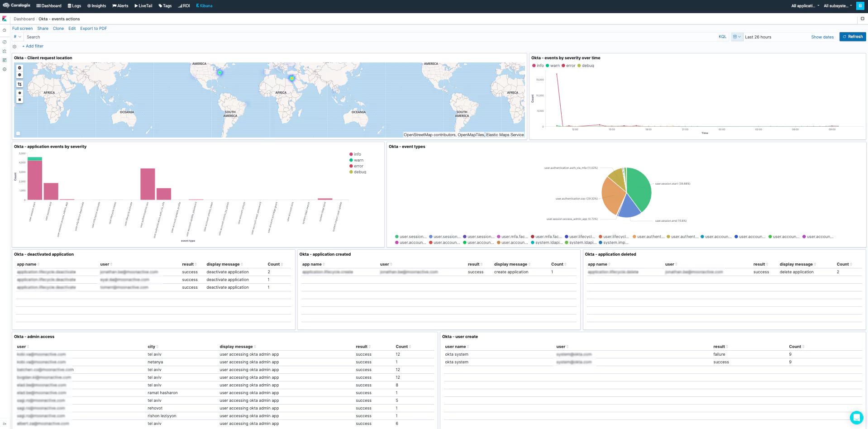Toggle map layers control at map bottom-left
868x429 pixels.
coord(18,133)
